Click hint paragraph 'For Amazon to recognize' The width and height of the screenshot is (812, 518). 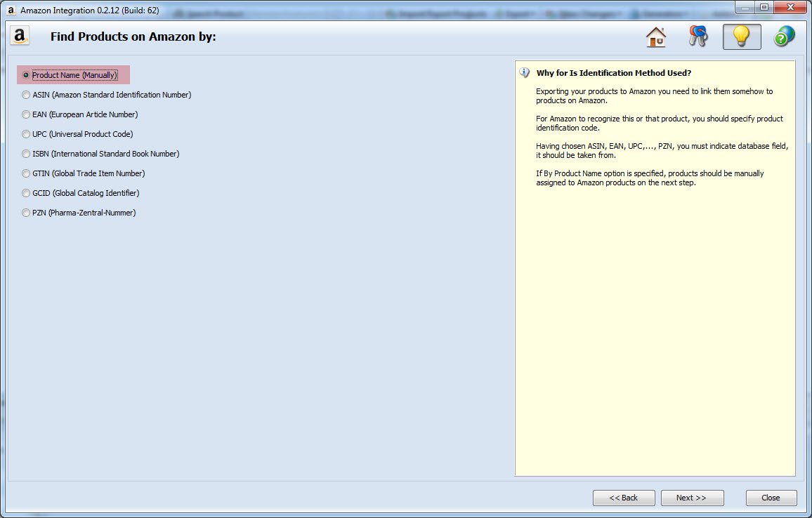(660, 123)
